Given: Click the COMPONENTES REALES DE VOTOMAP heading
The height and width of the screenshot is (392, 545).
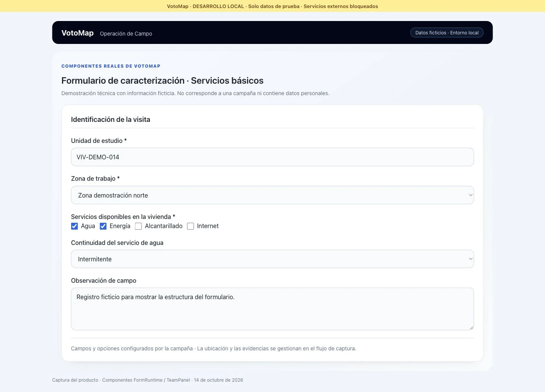Looking at the screenshot, I should pos(111,66).
